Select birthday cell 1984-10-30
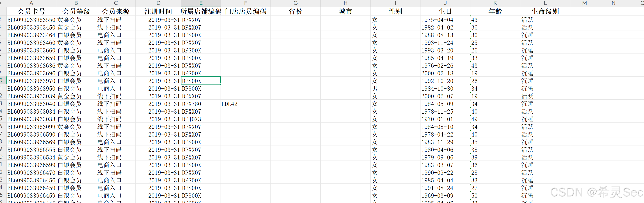This screenshot has width=644, height=203. [x=445, y=89]
